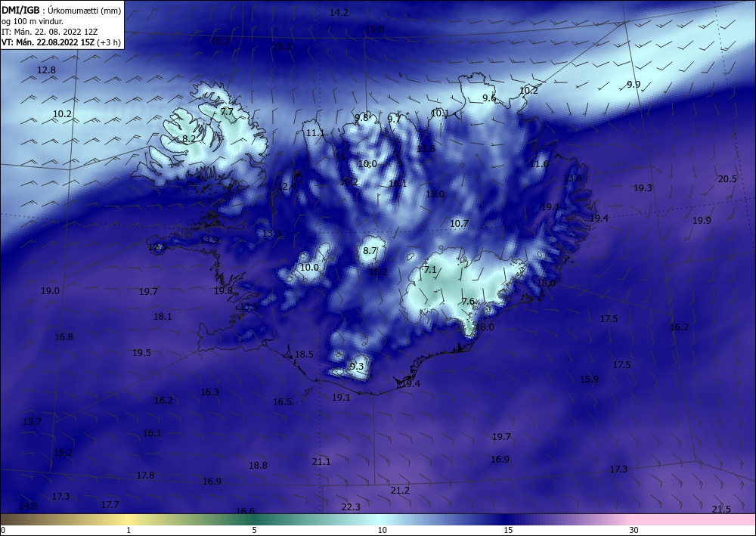Click the 14.2 value at the top
This screenshot has width=756, height=536.
point(339,13)
